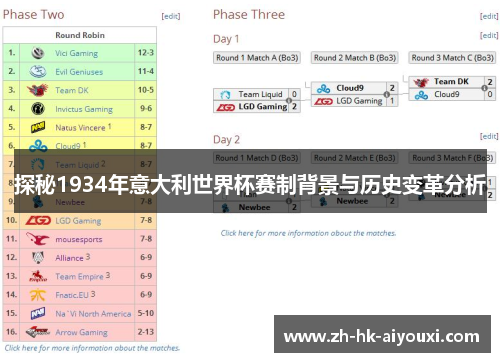Image resolution: width=500 pixels, height=362 pixels.
Task: Click the Team DK logo in Round Robin
Action: [37, 90]
